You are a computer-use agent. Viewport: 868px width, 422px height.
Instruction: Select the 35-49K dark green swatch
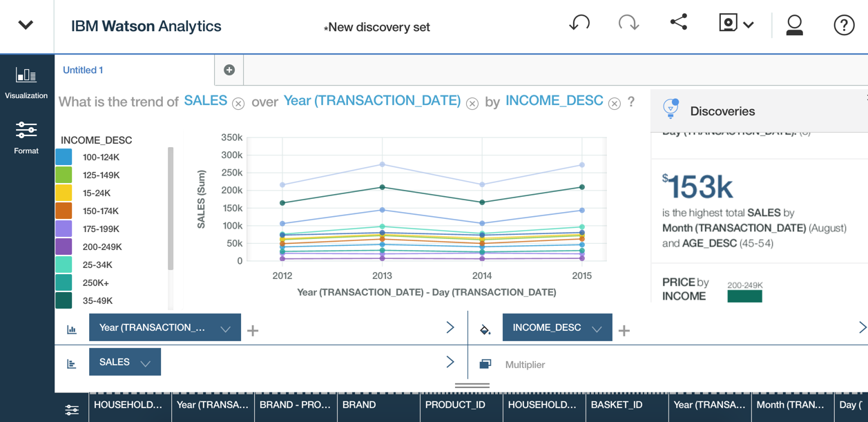pyautogui.click(x=64, y=300)
